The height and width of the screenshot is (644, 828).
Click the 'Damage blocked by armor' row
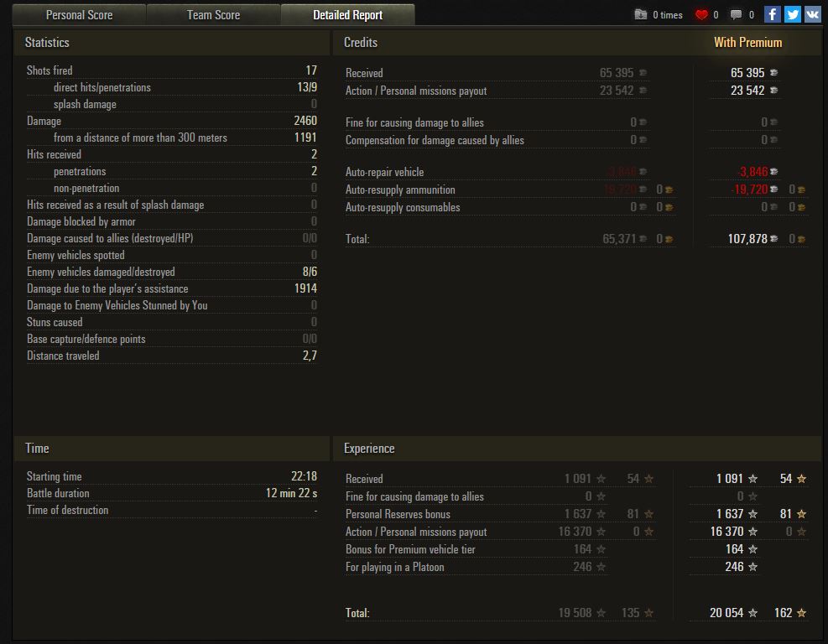[x=172, y=221]
